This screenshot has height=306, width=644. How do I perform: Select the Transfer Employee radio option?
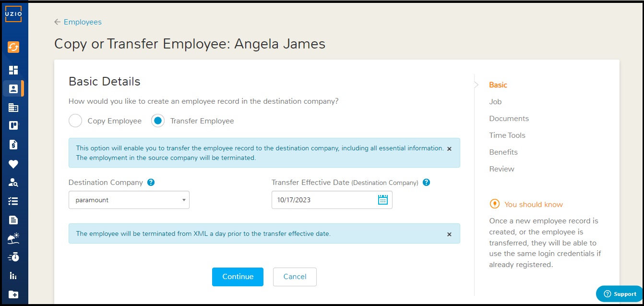click(x=158, y=121)
